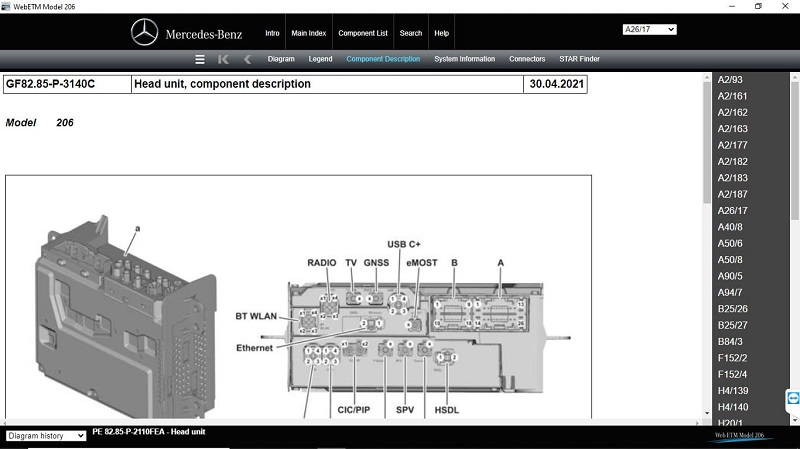
Task: Click the eMOST connector label
Action: [422, 263]
